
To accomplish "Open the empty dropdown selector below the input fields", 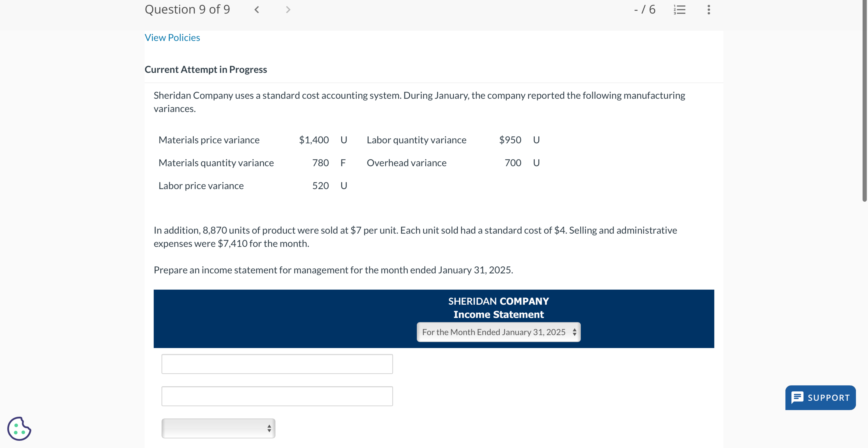I will coord(218,428).
